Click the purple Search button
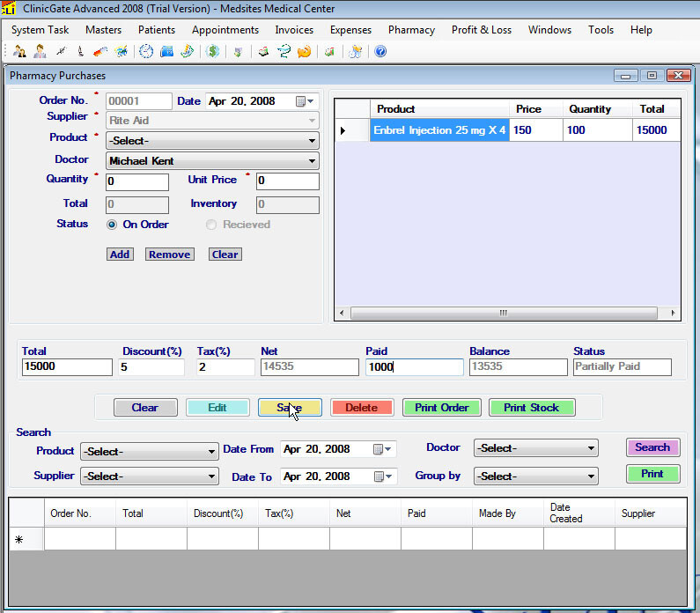Image resolution: width=700 pixels, height=613 pixels. [x=653, y=447]
